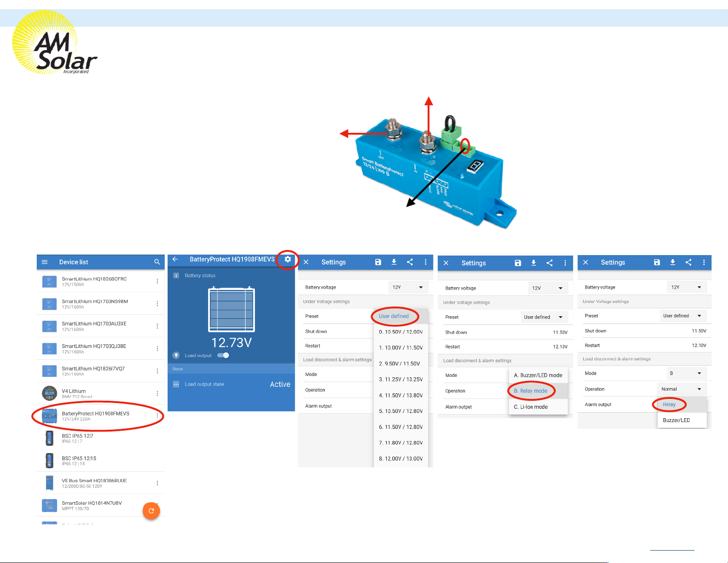
Task: Click the Shut down 11.50V value on Mode-list screen
Action: click(x=560, y=332)
